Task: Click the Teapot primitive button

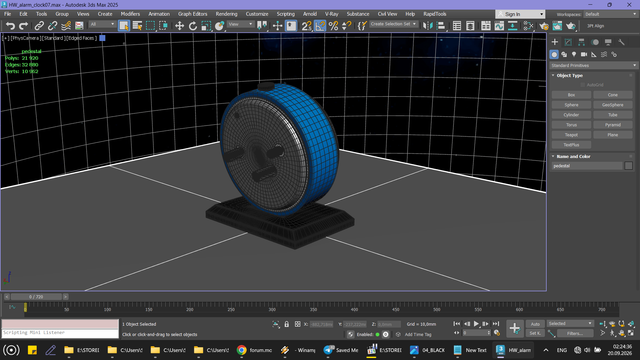Action: (571, 135)
